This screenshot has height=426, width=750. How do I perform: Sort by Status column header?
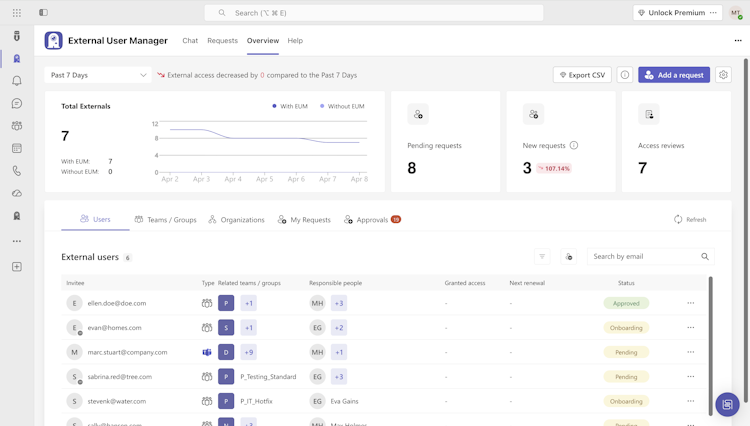[626, 283]
